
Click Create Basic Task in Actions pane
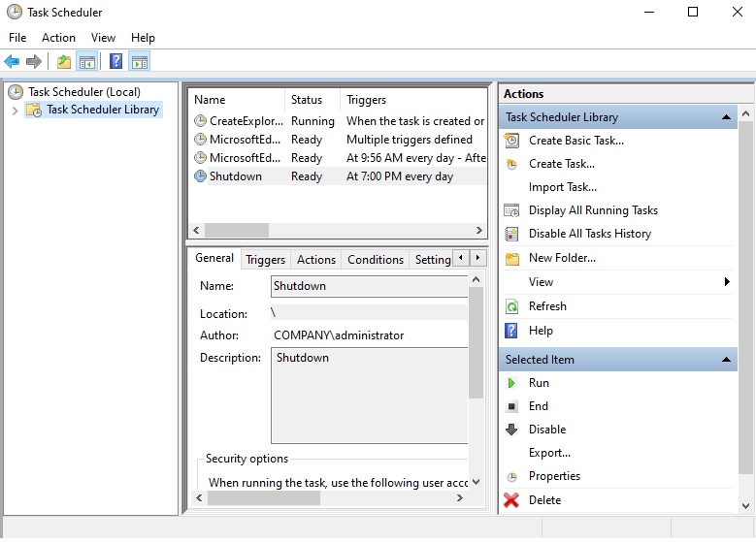(575, 141)
